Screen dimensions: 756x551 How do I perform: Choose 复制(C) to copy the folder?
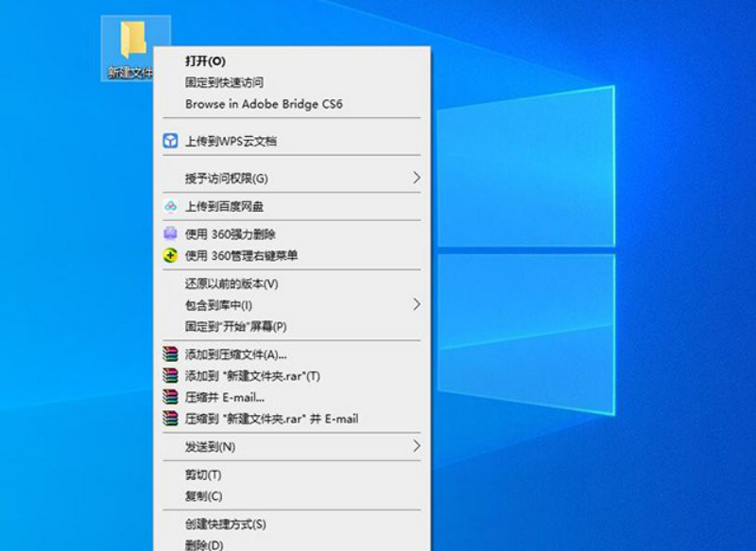tap(203, 496)
